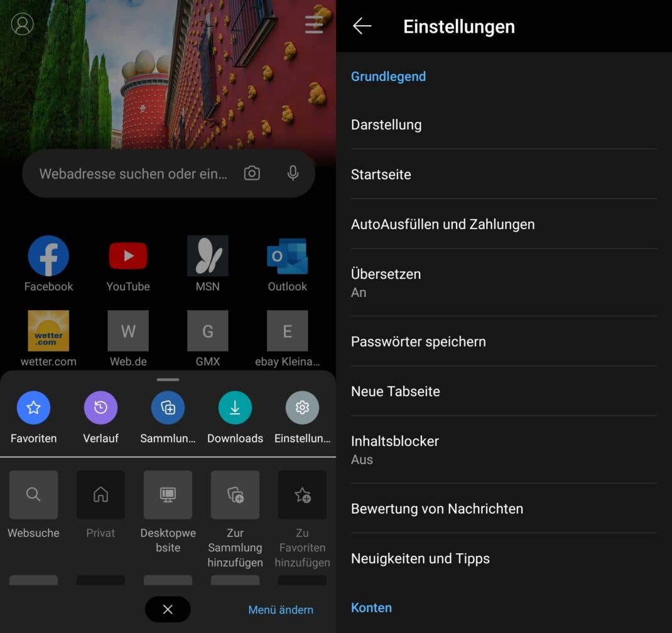
Task: Close the menu with X button
Action: [168, 609]
